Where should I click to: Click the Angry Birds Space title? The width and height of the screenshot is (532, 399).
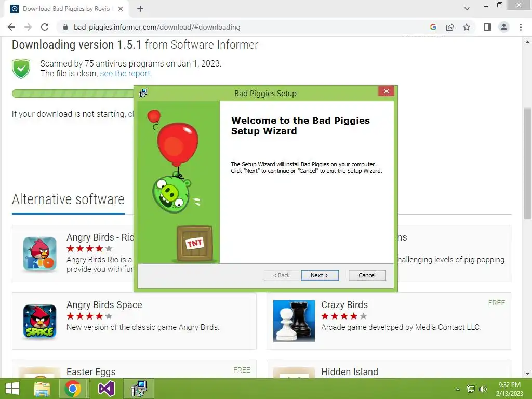(x=104, y=304)
